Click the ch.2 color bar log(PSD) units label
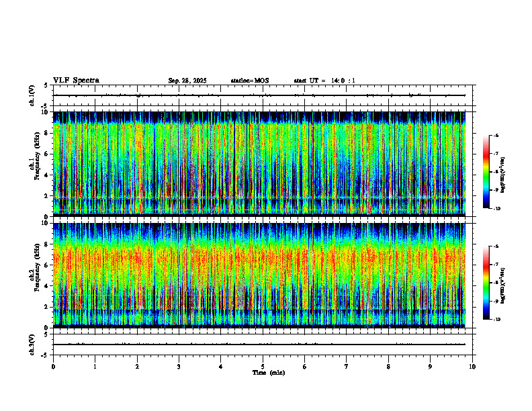 (504, 285)
